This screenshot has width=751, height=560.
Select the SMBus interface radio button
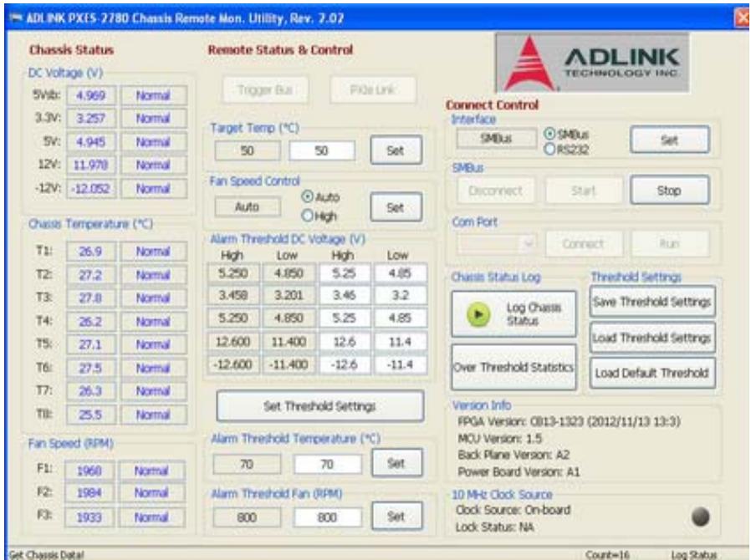(549, 134)
